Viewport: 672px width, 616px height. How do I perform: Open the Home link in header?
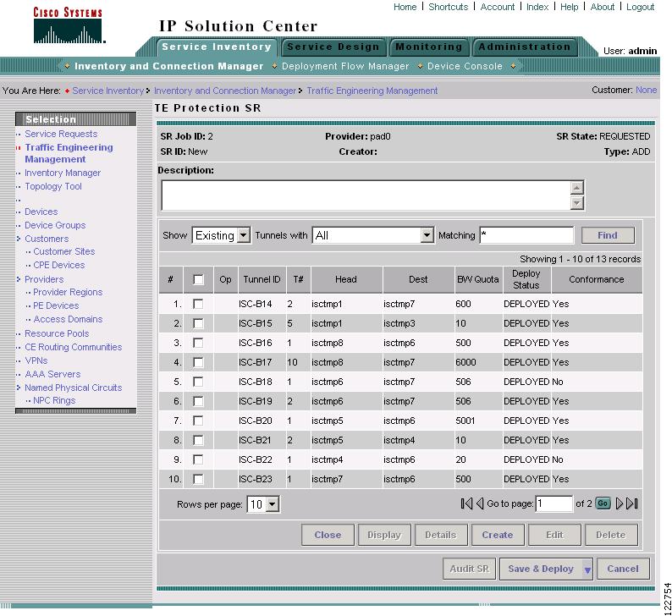(405, 7)
